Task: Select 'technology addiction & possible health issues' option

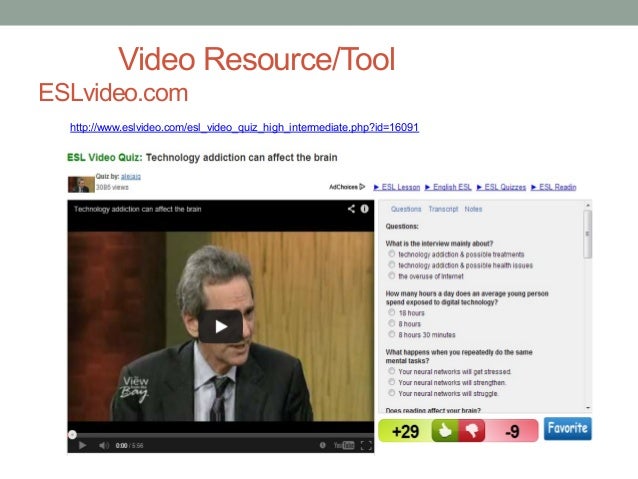Action: click(x=391, y=265)
